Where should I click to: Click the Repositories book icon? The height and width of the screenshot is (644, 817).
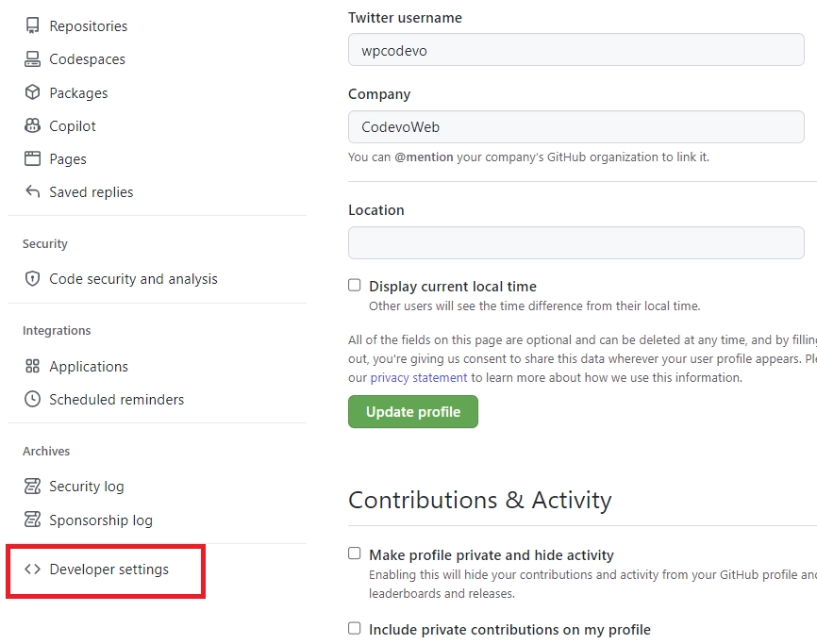pos(32,26)
